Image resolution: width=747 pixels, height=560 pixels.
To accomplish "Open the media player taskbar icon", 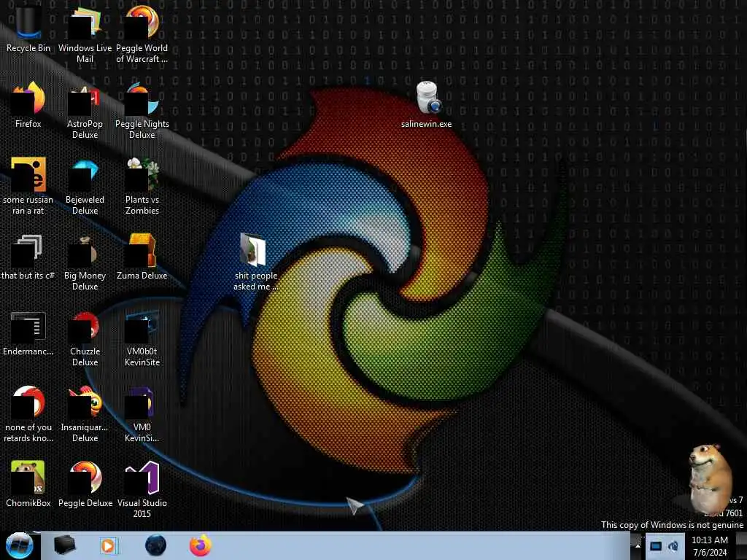I will pyautogui.click(x=108, y=545).
